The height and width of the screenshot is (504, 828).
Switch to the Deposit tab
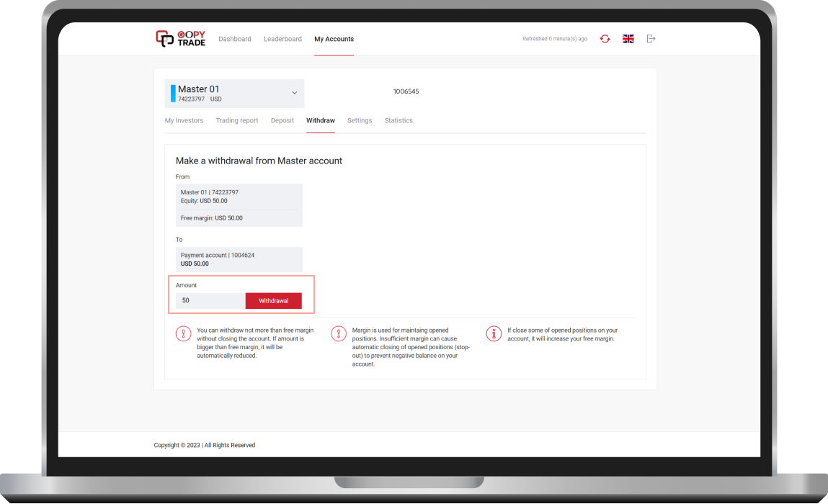(282, 120)
